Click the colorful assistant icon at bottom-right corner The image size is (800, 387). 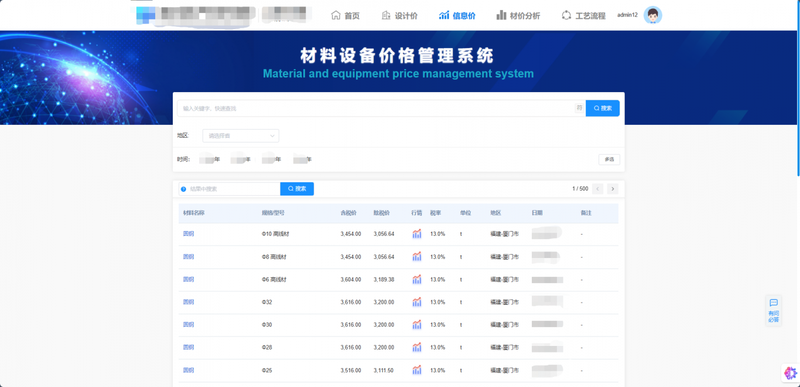(790, 373)
